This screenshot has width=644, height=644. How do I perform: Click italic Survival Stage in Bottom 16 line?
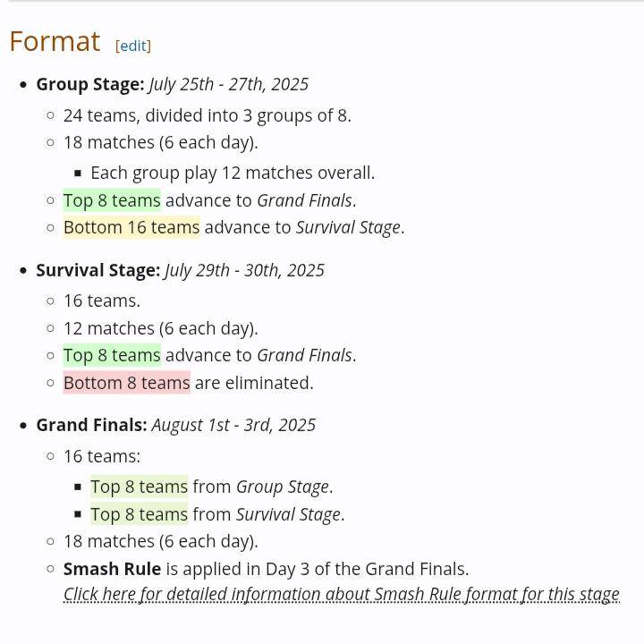point(348,227)
